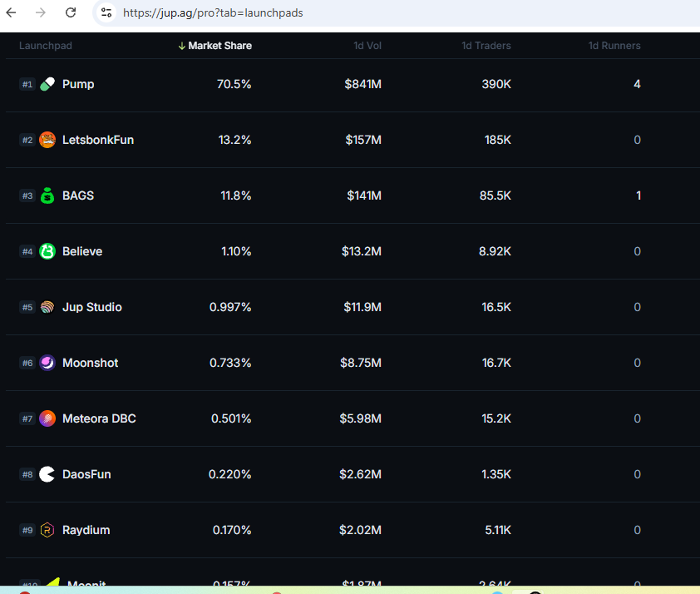Click the DaosFun white pacman icon
700x594 pixels.
click(47, 474)
